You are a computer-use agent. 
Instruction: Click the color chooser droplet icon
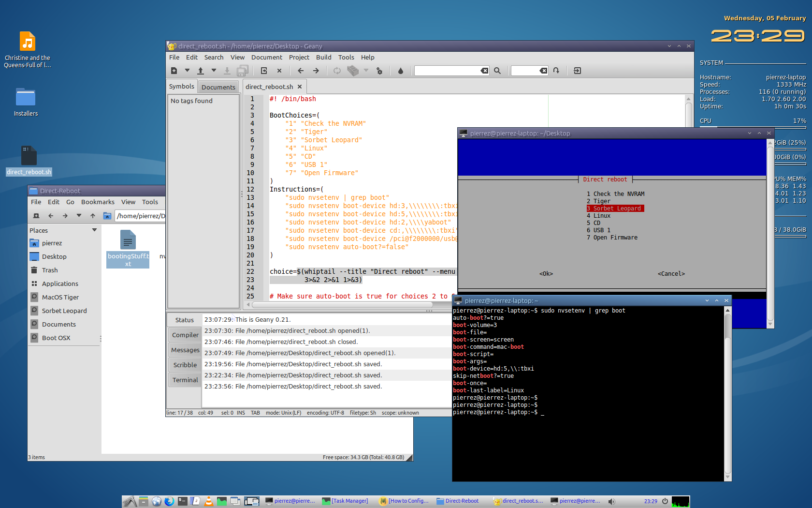(x=400, y=71)
